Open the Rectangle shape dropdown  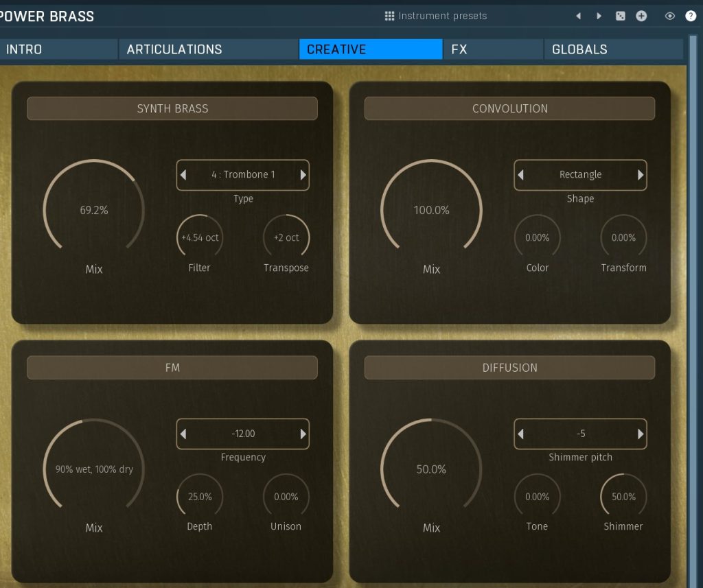(x=580, y=175)
